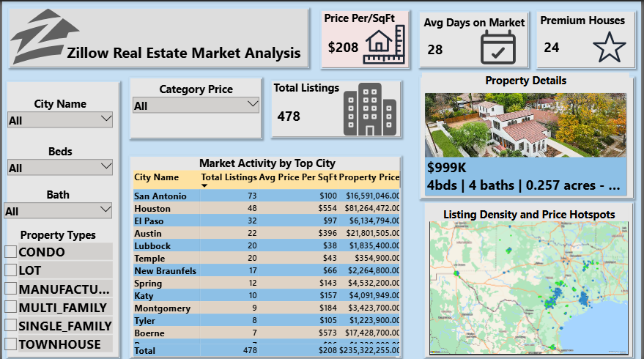Check the LOT property type box
The height and width of the screenshot is (359, 644).
(x=11, y=270)
